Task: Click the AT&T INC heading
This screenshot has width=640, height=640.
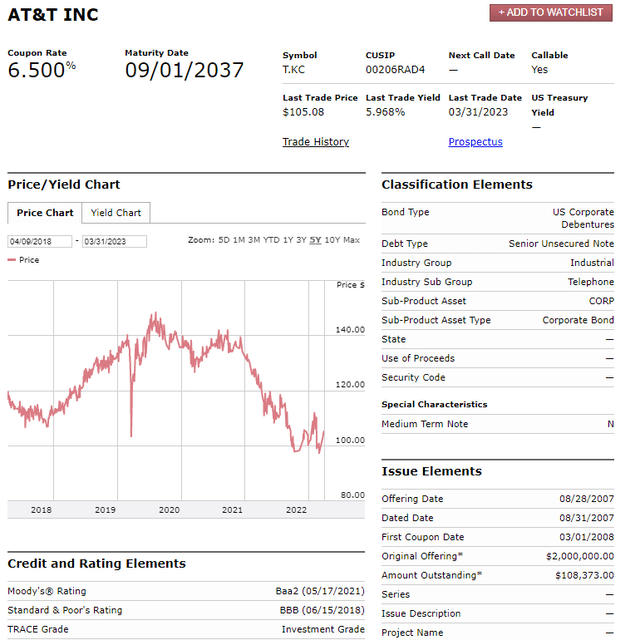Action: coord(53,15)
